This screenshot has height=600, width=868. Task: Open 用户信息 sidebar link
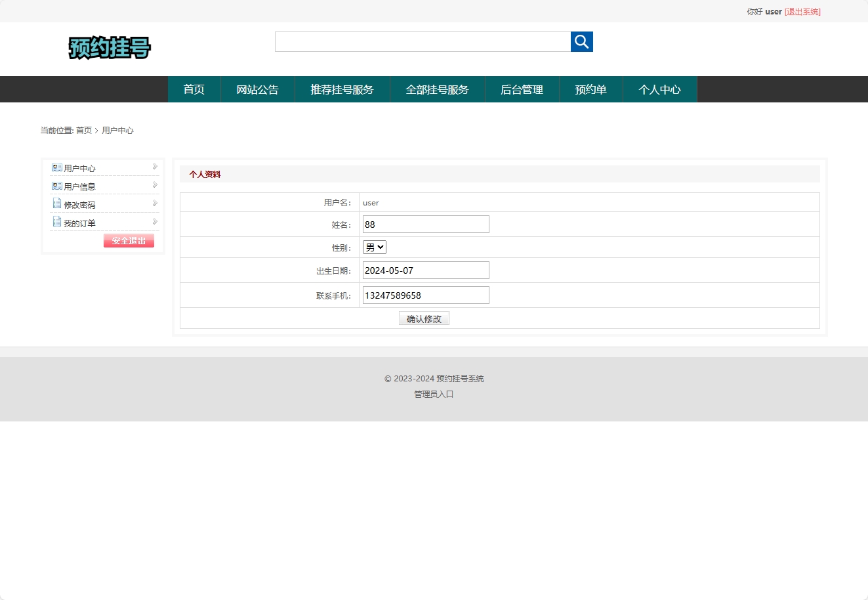tap(79, 187)
